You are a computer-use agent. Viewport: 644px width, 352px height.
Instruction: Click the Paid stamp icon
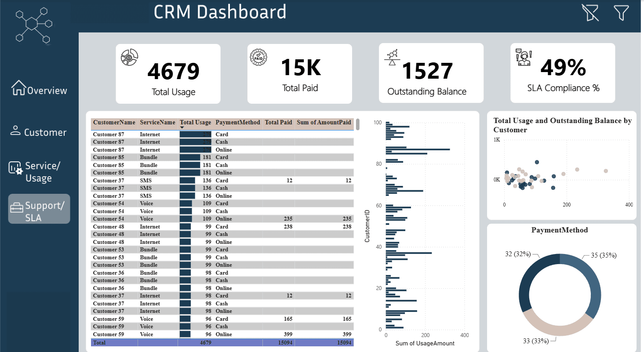pos(258,57)
